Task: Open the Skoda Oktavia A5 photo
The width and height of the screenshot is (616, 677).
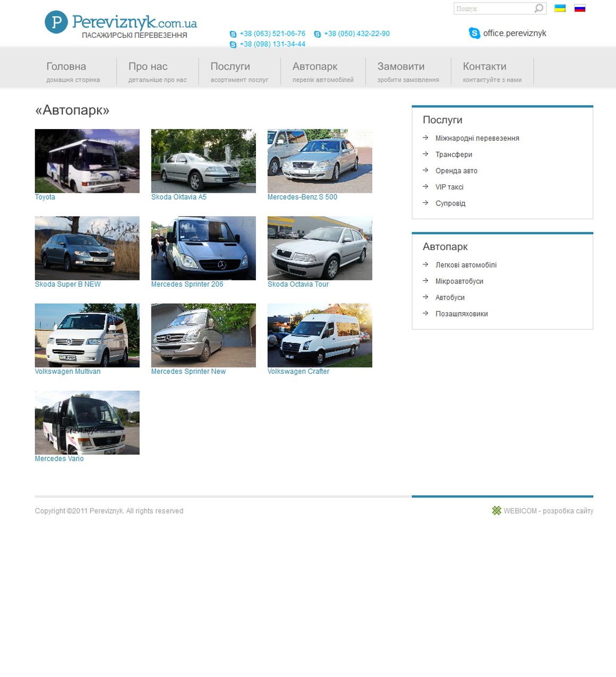Action: [203, 161]
